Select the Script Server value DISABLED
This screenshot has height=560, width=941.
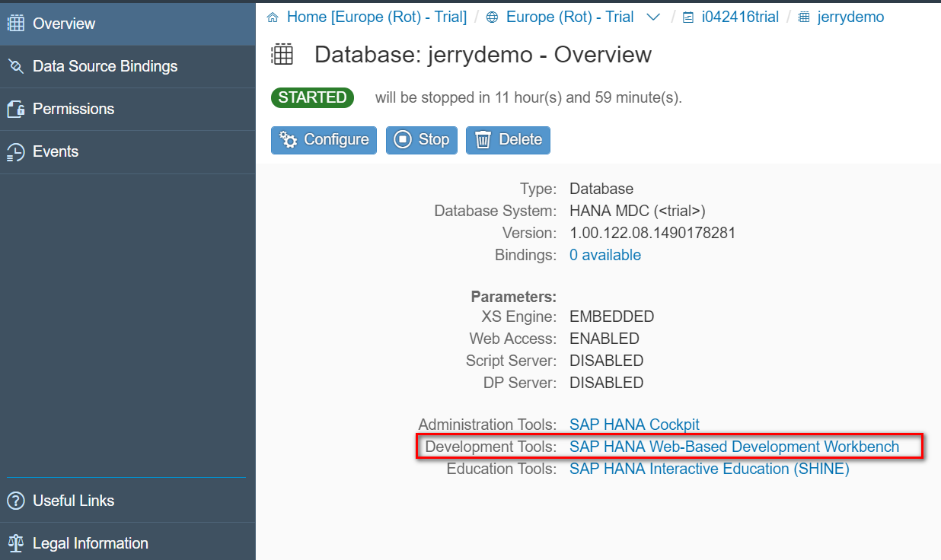(x=607, y=361)
